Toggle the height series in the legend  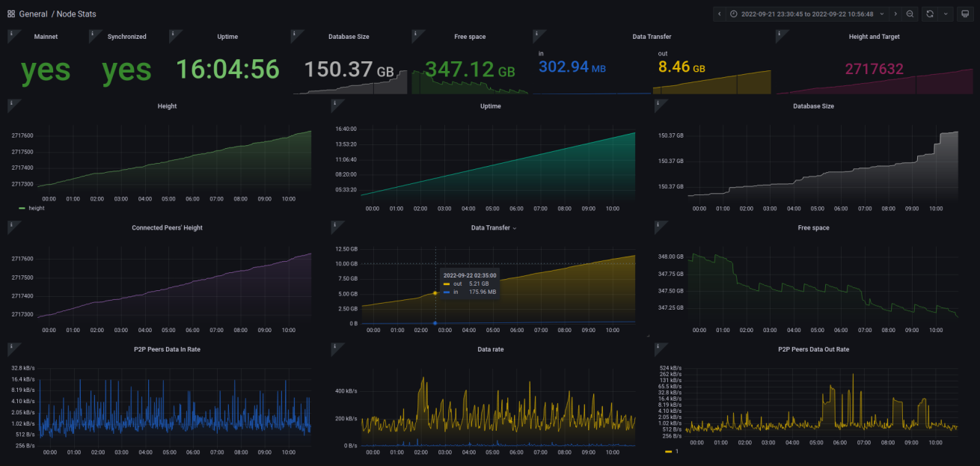pos(36,209)
